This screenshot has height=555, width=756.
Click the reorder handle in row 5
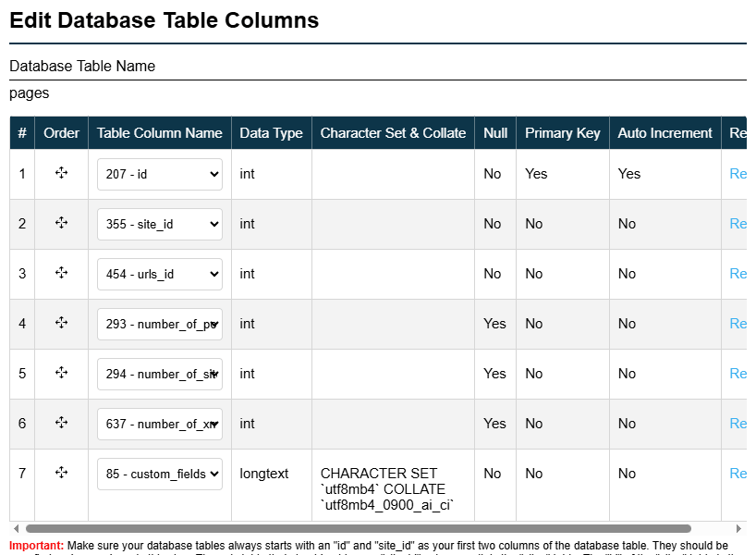[61, 373]
